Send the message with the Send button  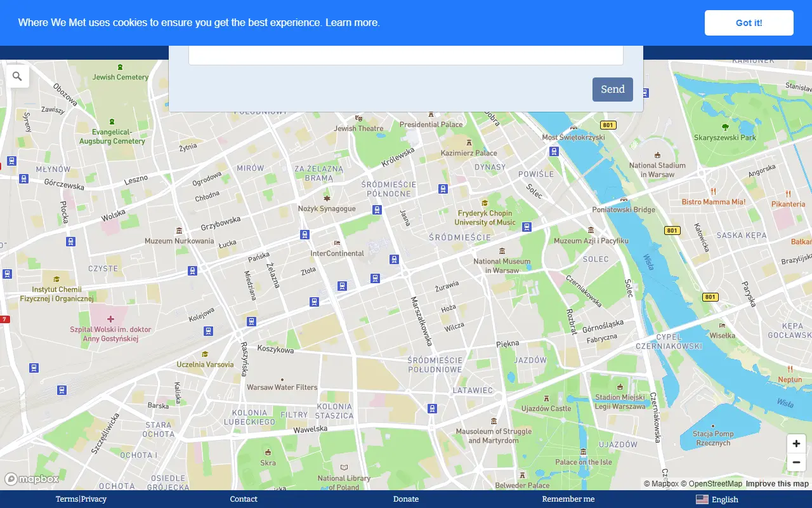pyautogui.click(x=612, y=90)
